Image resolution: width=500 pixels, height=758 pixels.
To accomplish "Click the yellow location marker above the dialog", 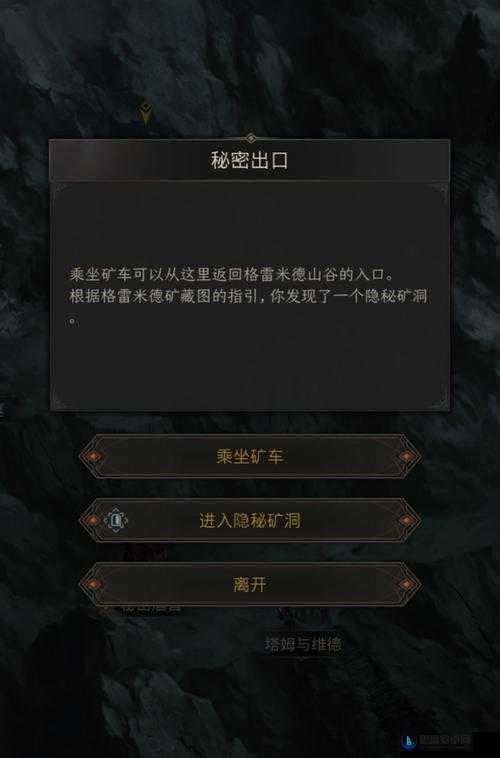I will [145, 113].
